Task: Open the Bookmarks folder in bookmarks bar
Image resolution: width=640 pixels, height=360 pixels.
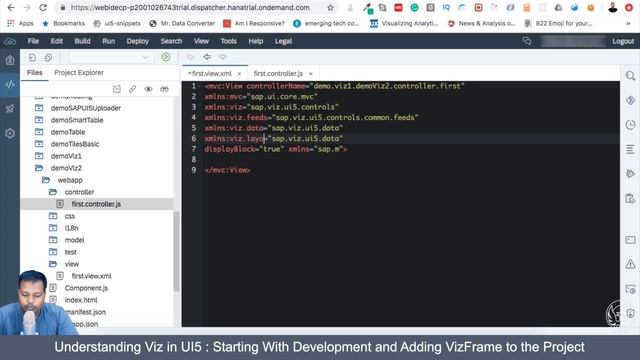Action: pos(64,24)
